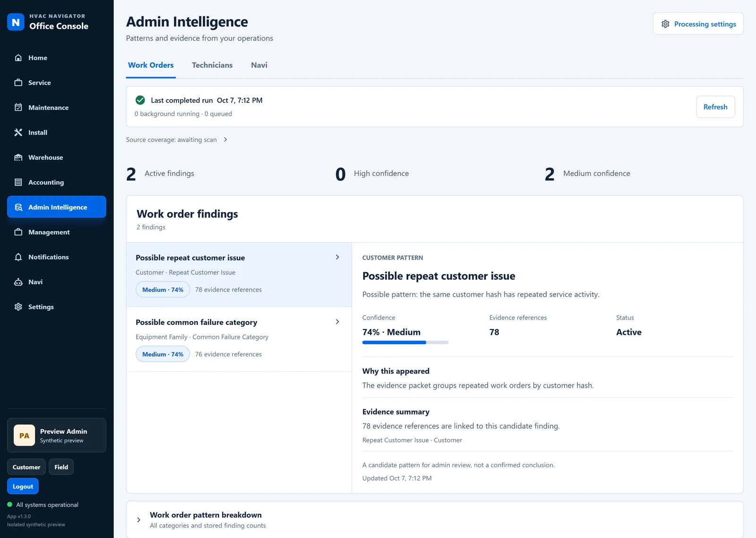Click the Install tools icon
This screenshot has width=756, height=538.
18,132
